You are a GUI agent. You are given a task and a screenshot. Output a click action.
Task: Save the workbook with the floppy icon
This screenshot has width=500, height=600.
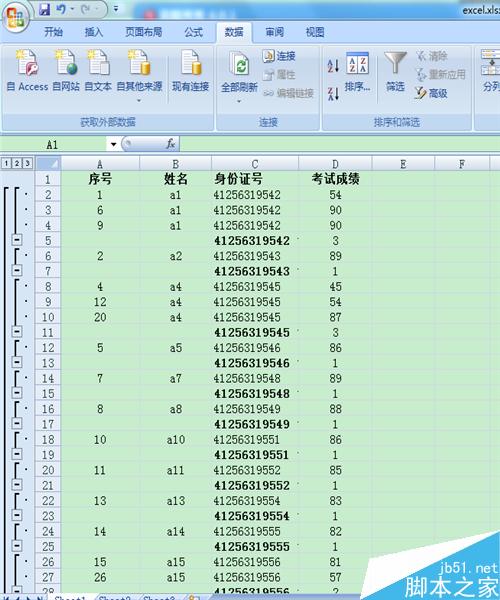[x=44, y=9]
